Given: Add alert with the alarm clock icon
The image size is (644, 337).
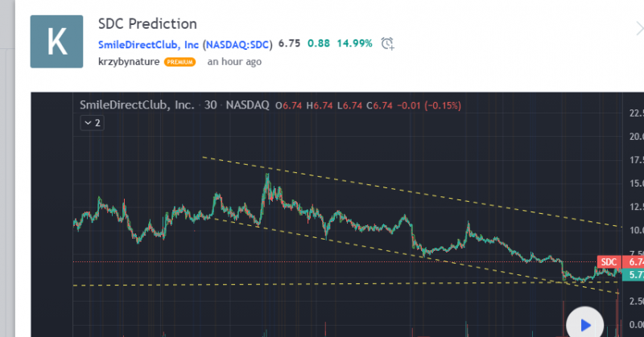Looking at the screenshot, I should point(388,43).
